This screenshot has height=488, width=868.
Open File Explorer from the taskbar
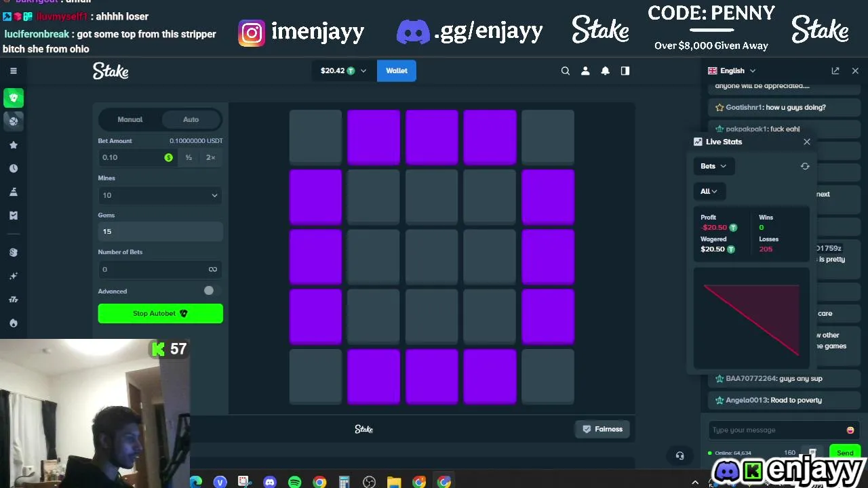394,482
